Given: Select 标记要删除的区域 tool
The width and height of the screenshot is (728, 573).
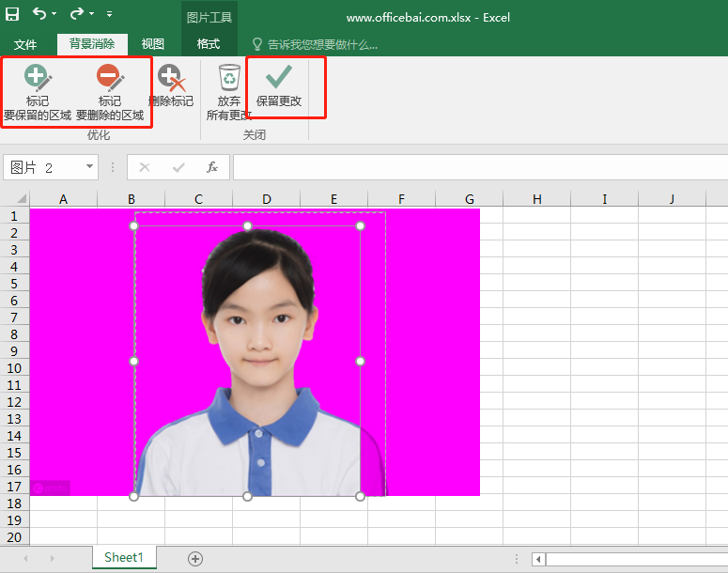Looking at the screenshot, I should click(110, 92).
